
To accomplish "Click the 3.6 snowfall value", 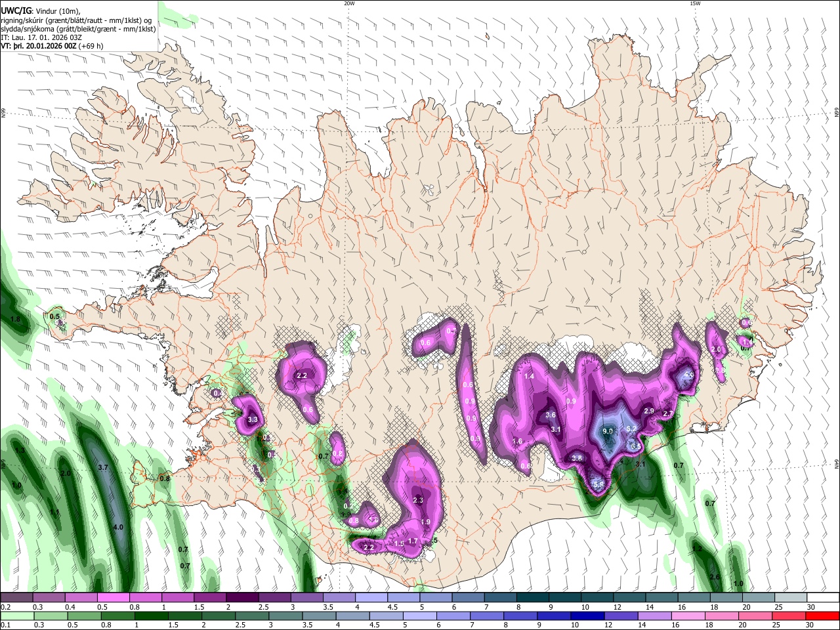I will [x=551, y=415].
